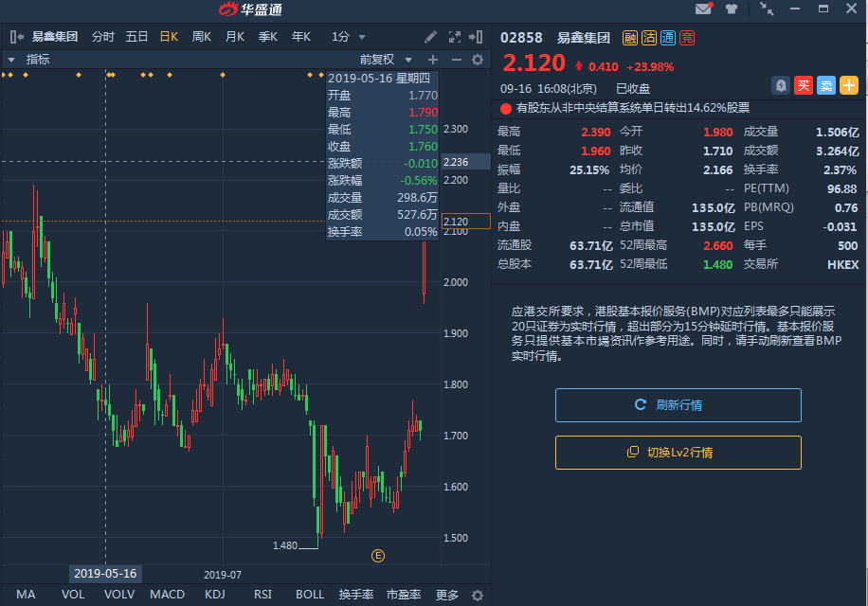This screenshot has height=606, width=868.
Task: Collapse the 指标 indicator panel
Action: click(x=11, y=59)
